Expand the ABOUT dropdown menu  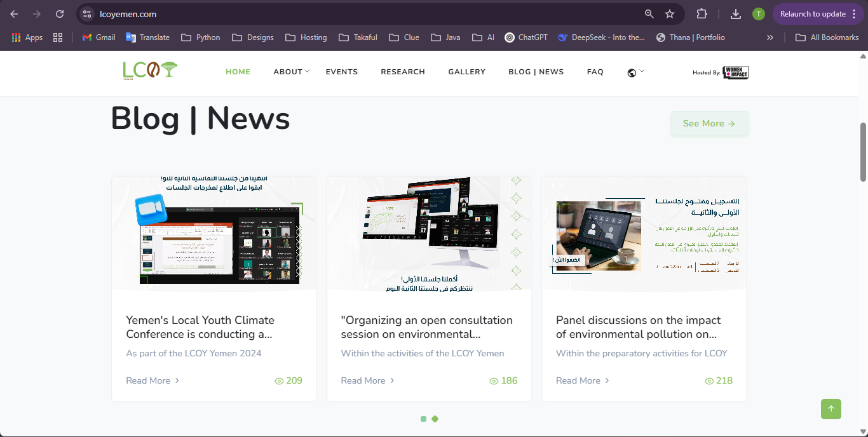click(291, 72)
